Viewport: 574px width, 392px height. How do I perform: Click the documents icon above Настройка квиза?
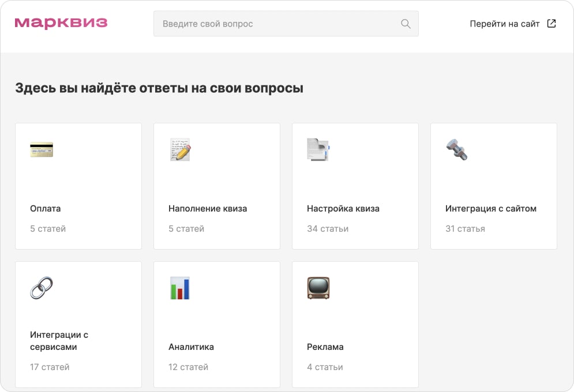(x=319, y=150)
